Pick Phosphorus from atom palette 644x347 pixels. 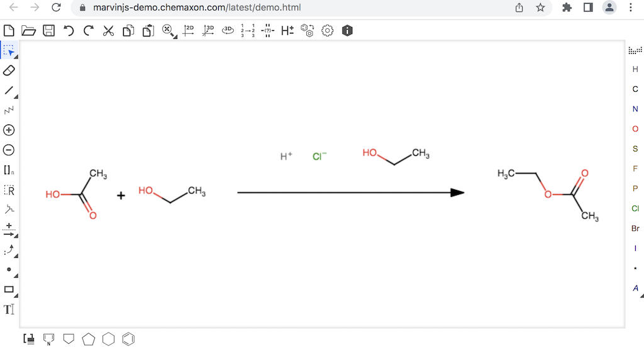pyautogui.click(x=635, y=189)
